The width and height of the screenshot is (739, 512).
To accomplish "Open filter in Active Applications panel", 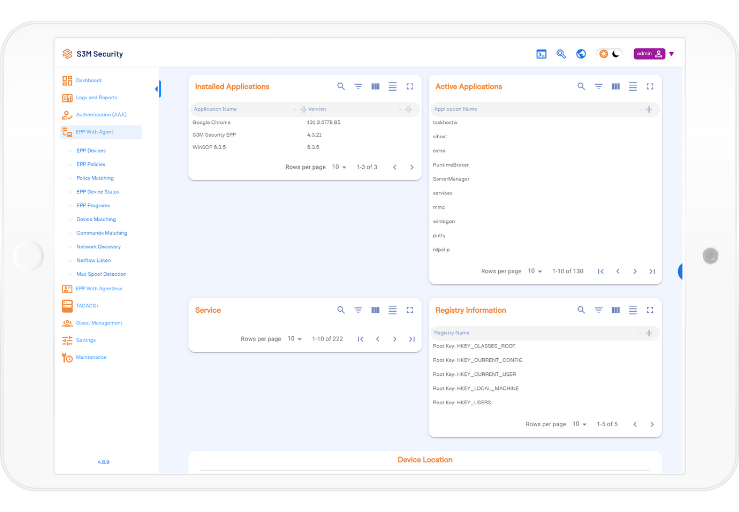I will click(x=599, y=87).
